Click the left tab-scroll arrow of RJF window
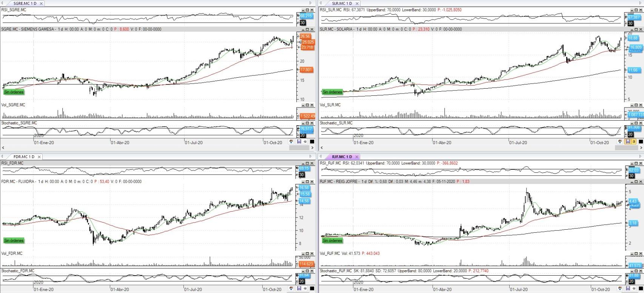The height and width of the screenshot is (293, 644). (x=321, y=156)
